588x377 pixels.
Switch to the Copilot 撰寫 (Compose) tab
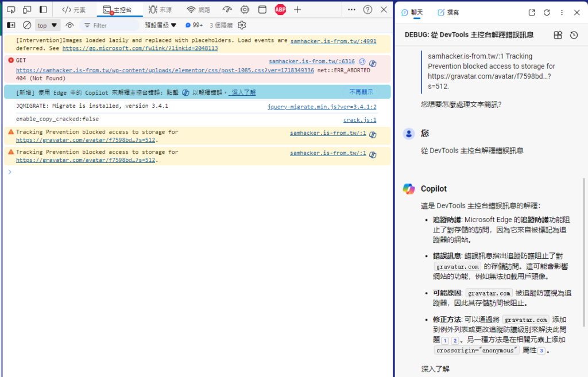pyautogui.click(x=448, y=13)
